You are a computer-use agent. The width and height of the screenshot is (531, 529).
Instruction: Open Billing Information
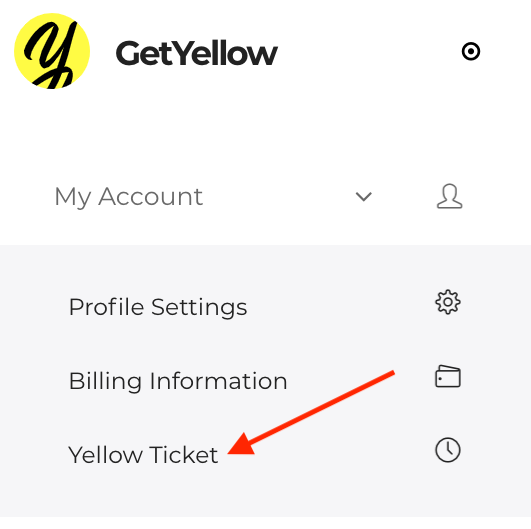click(x=265, y=381)
